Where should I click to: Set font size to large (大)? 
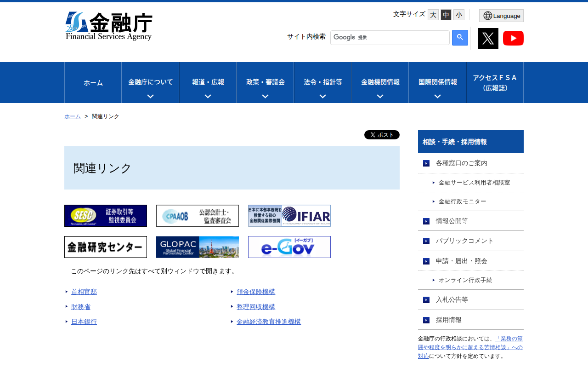tap(433, 15)
